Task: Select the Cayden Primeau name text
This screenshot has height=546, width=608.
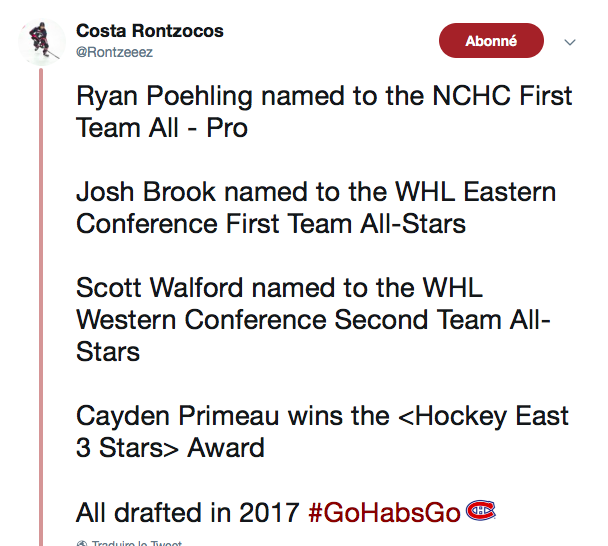Action: [x=178, y=416]
